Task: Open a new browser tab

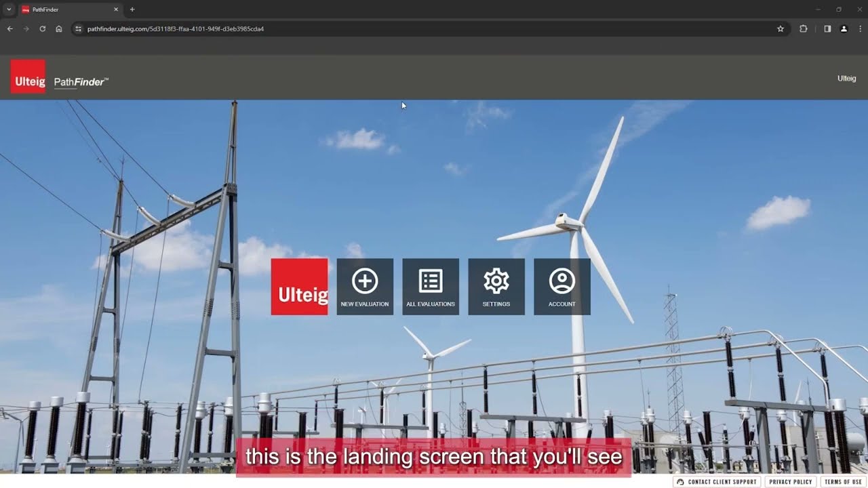Action: [132, 9]
